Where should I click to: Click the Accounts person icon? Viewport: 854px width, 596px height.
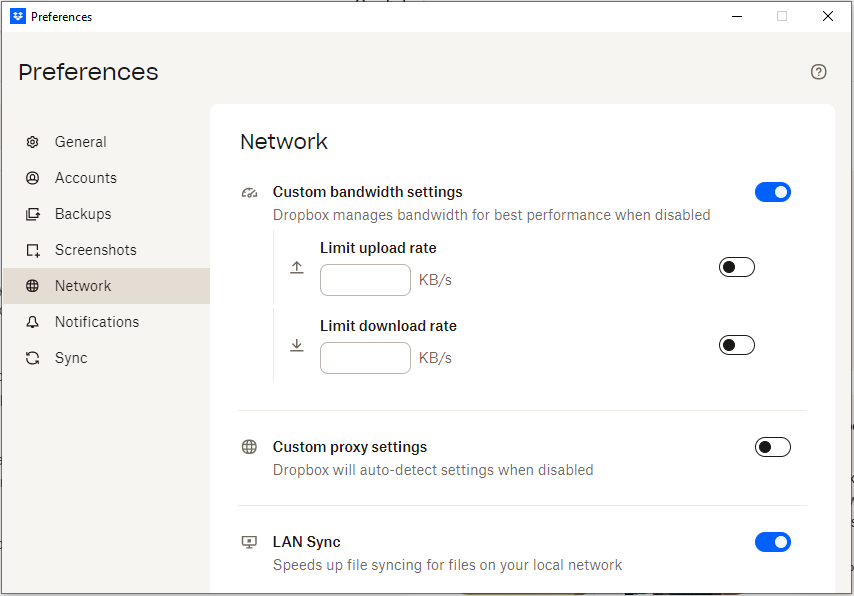tap(33, 178)
